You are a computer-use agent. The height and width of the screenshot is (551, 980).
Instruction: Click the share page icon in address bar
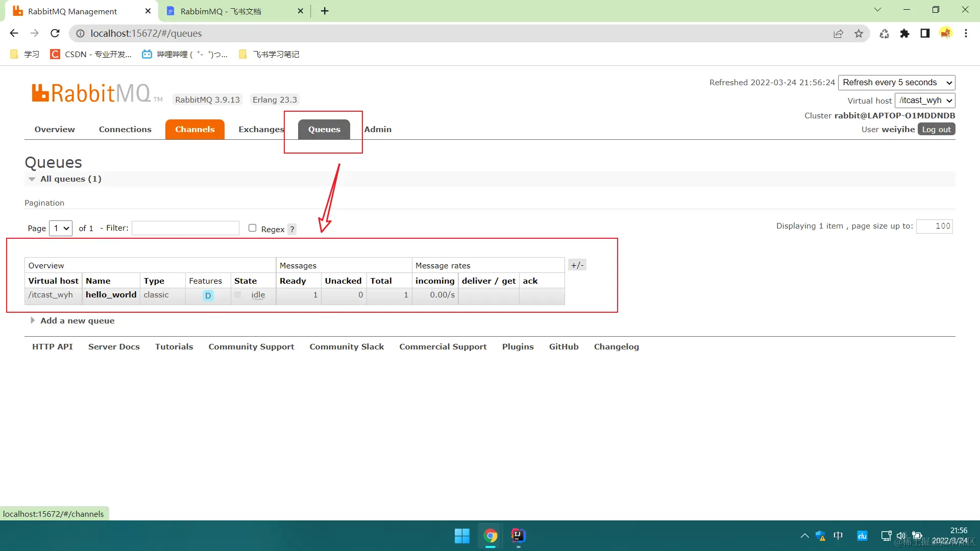tap(838, 33)
